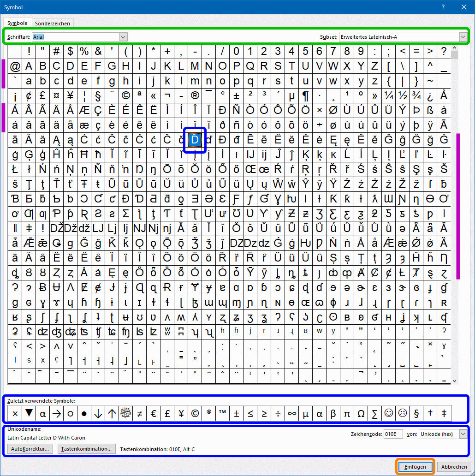Select the filled black circle symbol
The height and width of the screenshot is (476, 475).
click(84, 414)
